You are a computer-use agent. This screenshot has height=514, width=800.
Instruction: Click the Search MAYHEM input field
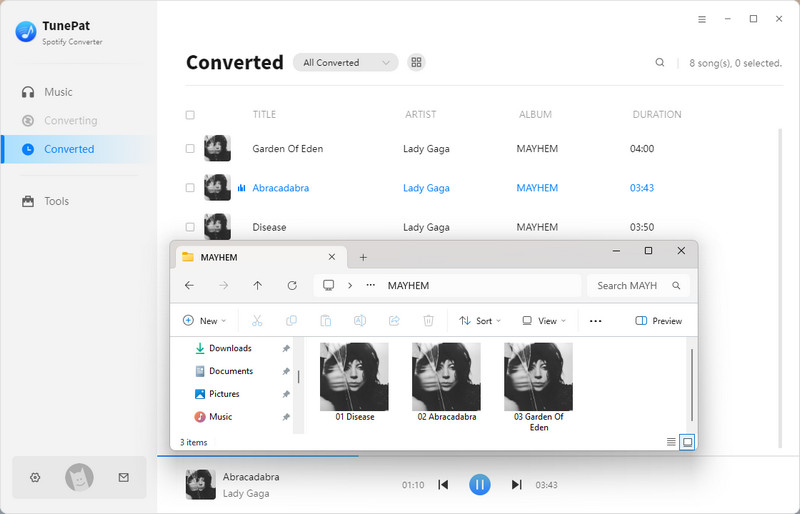click(x=638, y=285)
